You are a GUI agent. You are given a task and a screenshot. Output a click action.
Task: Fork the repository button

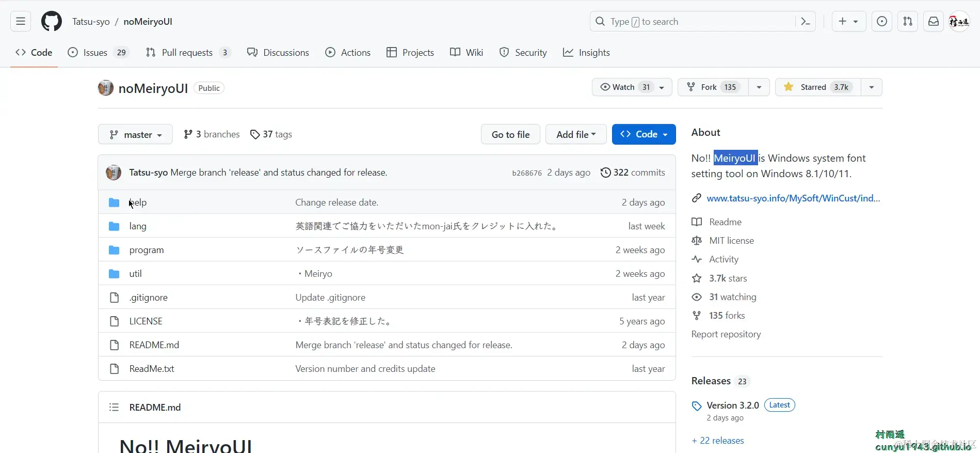pyautogui.click(x=713, y=87)
